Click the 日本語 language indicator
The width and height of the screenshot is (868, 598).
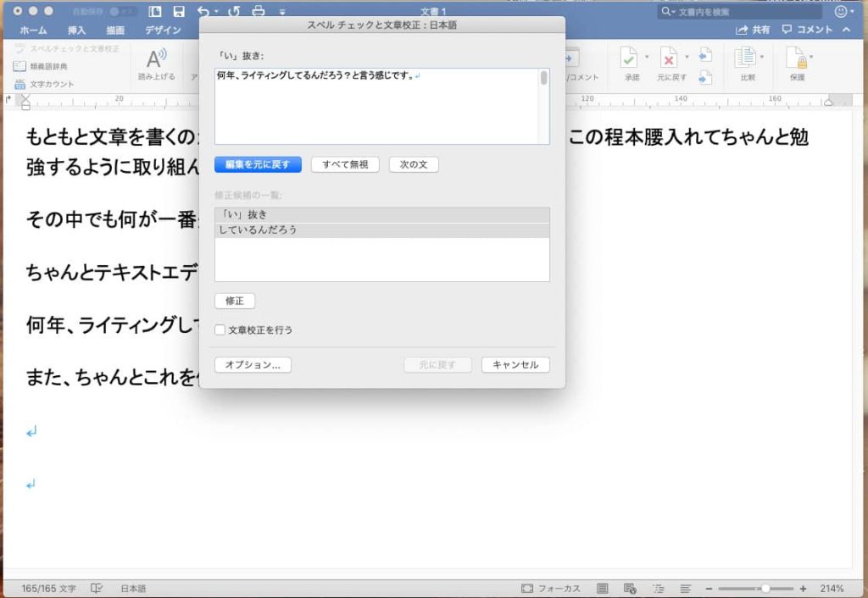pos(133,589)
